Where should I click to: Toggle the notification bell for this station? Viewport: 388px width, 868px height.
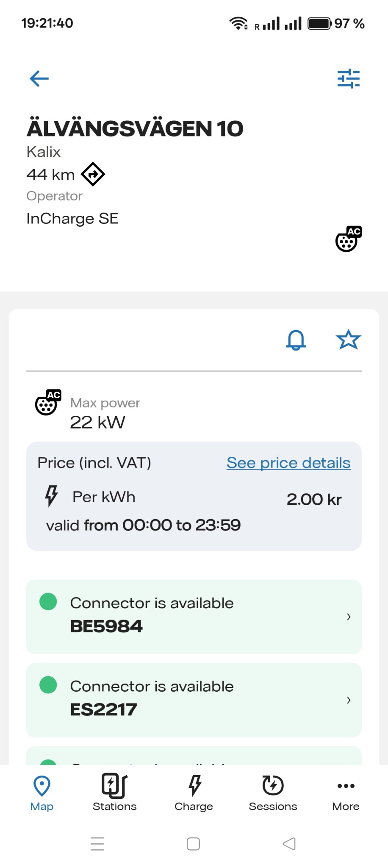pyautogui.click(x=296, y=340)
